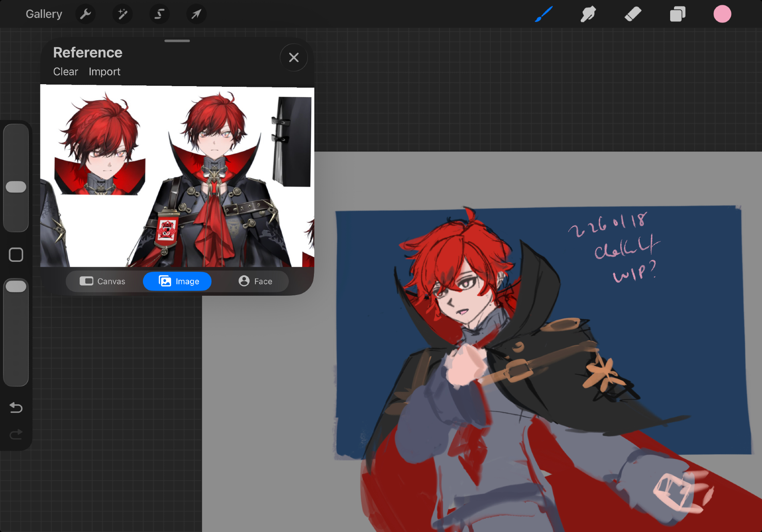This screenshot has width=762, height=532.
Task: Open the Layers panel
Action: click(677, 14)
